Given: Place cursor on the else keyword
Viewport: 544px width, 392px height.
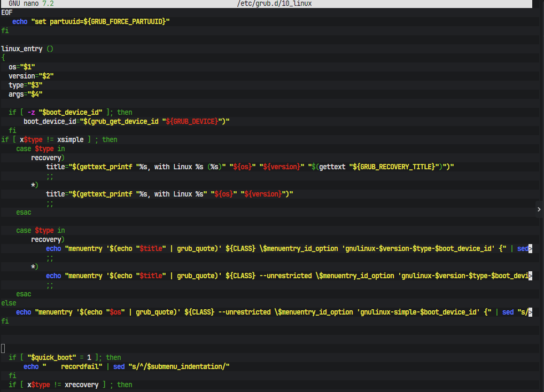Looking at the screenshot, I should [x=9, y=303].
